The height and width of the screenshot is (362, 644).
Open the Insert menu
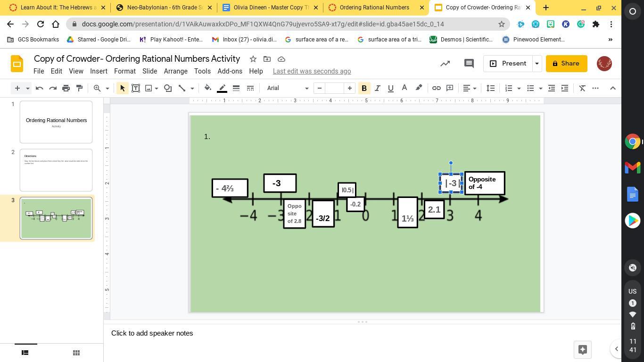[99, 71]
